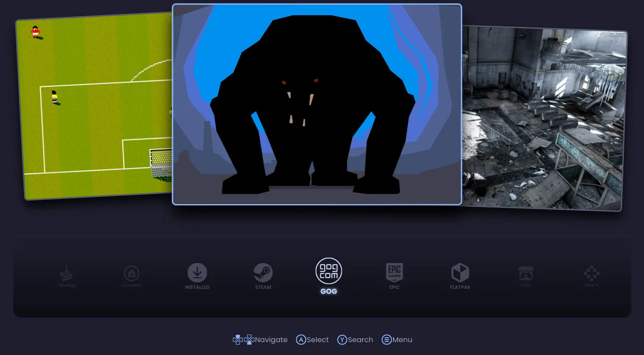Click the A Select button hint
Viewport: 644px width, 355px height.
pyautogui.click(x=312, y=340)
